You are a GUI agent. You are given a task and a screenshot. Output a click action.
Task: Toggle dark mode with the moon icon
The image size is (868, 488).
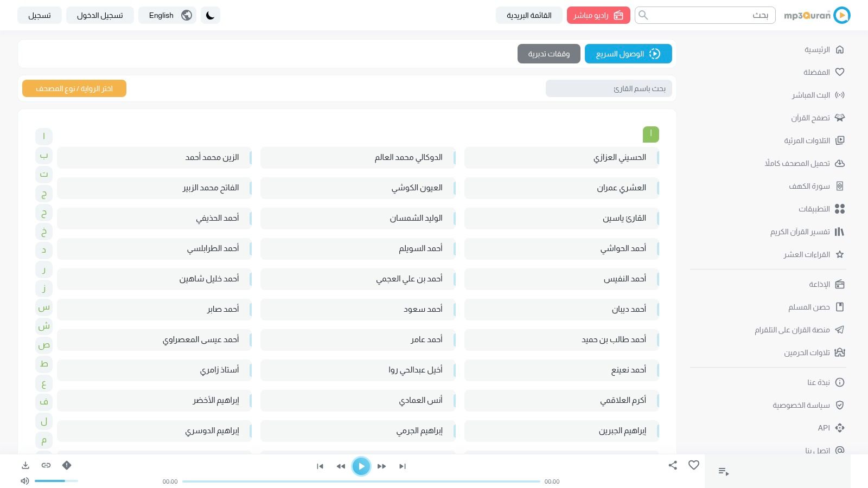pos(210,15)
